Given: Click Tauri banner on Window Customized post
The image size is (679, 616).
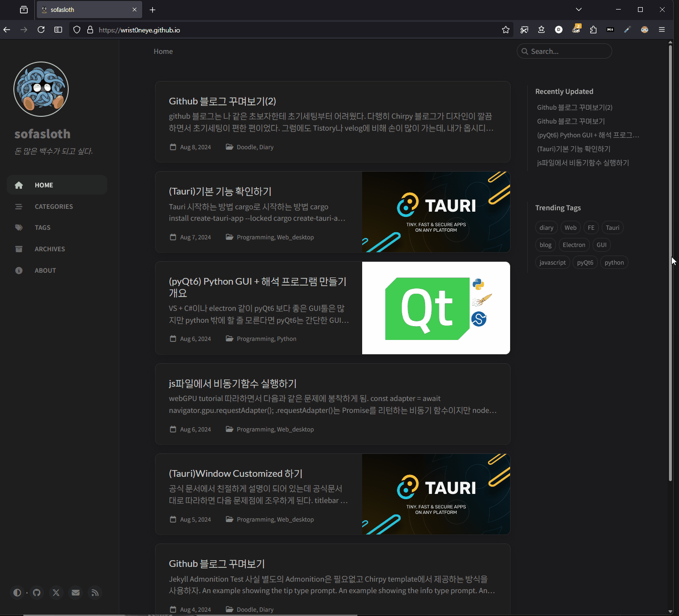Looking at the screenshot, I should coord(436,494).
